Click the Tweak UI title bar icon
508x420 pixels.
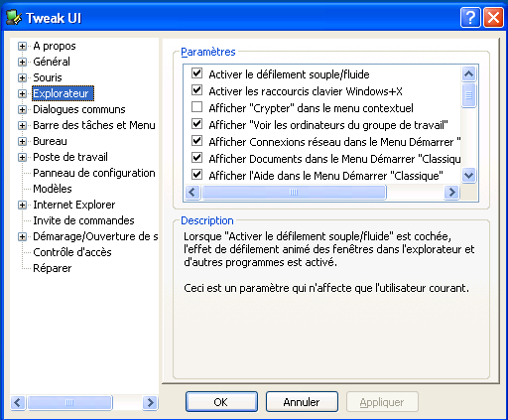click(14, 18)
